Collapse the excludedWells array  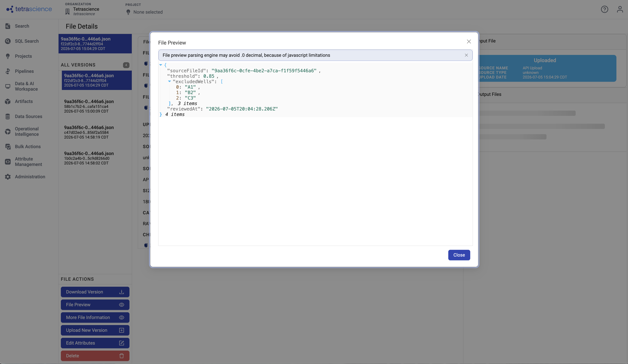click(x=169, y=81)
